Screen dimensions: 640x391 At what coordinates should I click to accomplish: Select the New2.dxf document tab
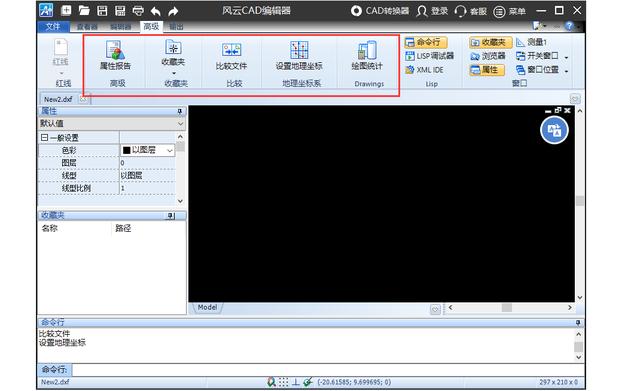pos(58,99)
